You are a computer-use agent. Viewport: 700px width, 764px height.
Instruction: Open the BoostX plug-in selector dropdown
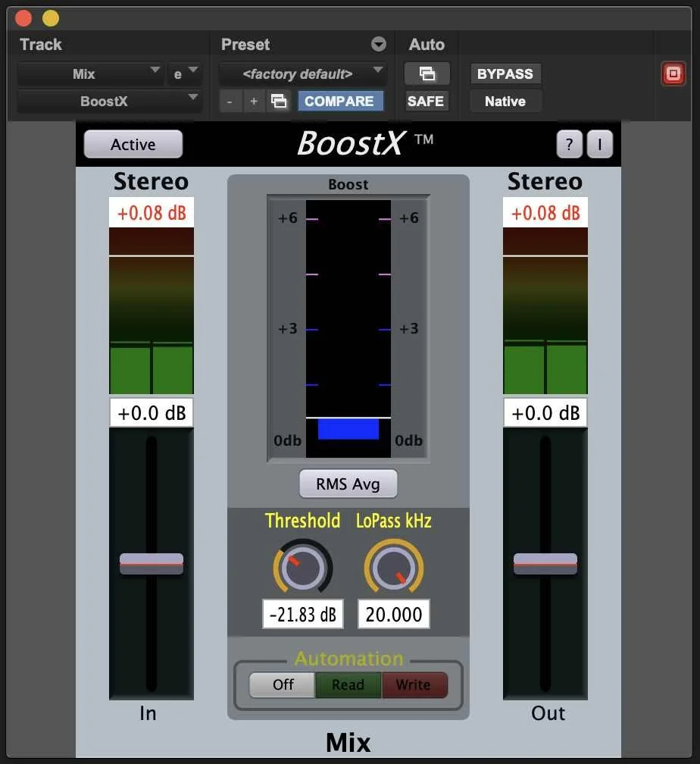tap(109, 102)
